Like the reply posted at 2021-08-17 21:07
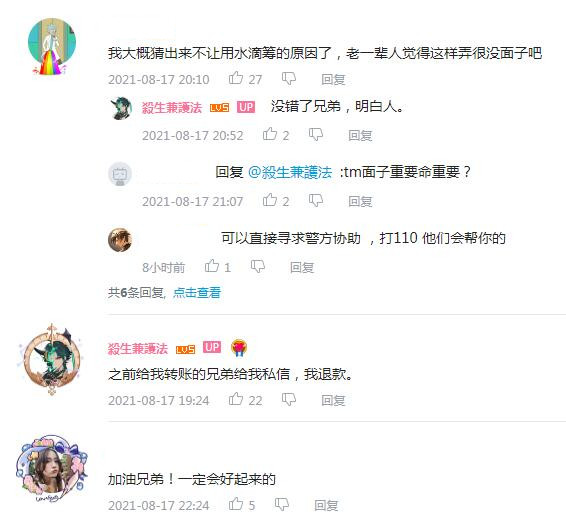This screenshot has height=522, width=566. [270, 200]
